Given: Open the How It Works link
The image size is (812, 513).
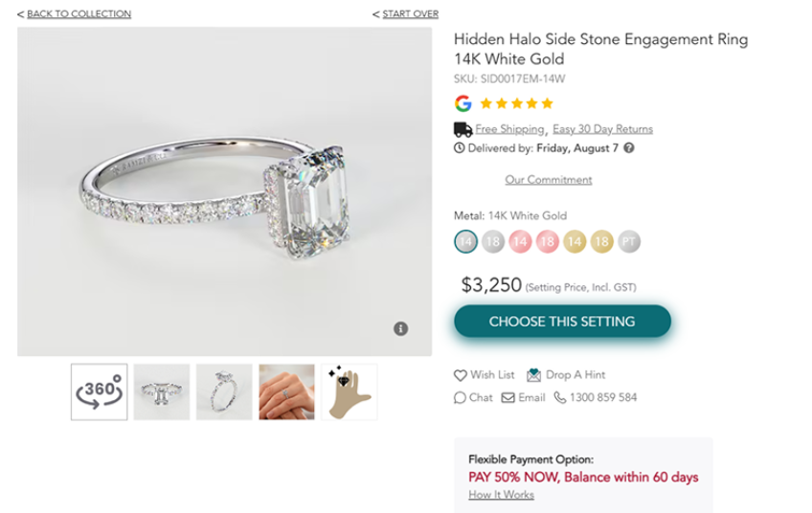Looking at the screenshot, I should 501,495.
